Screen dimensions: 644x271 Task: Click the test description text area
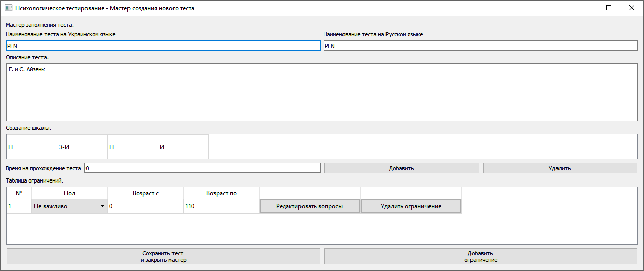click(x=321, y=92)
